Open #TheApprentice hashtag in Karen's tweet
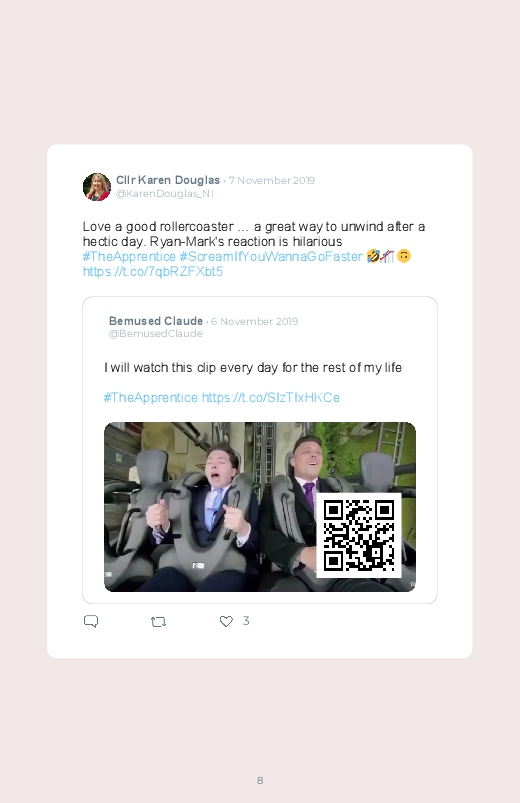 tap(129, 257)
